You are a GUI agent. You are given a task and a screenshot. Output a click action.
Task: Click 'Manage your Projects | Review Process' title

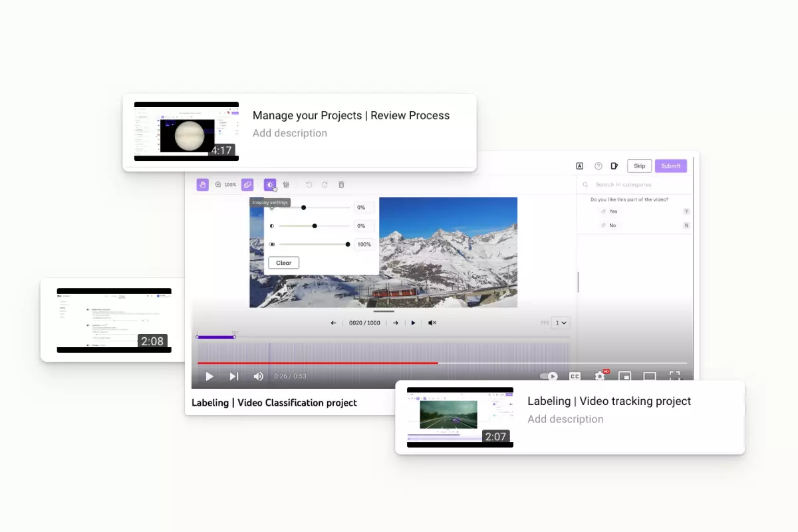point(351,115)
